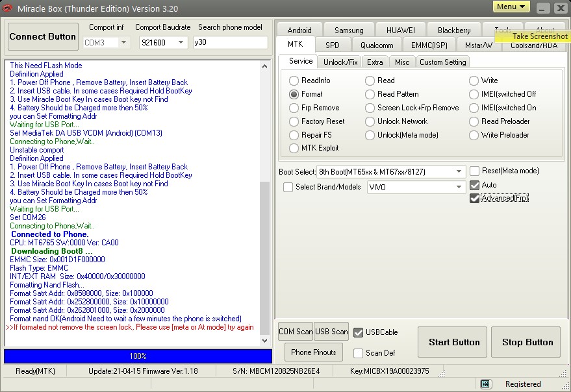Select the Repair FS option
Screen dimensions: 571x392
click(294, 135)
